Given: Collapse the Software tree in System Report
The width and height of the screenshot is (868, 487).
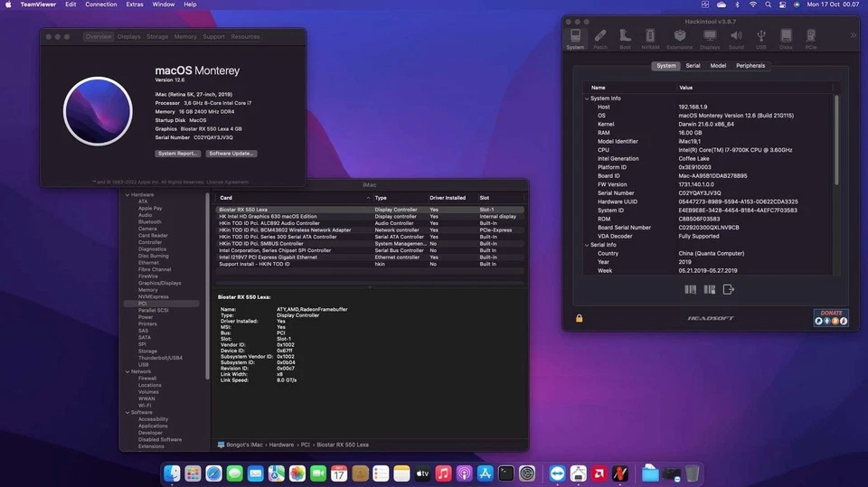Looking at the screenshot, I should click(127, 412).
